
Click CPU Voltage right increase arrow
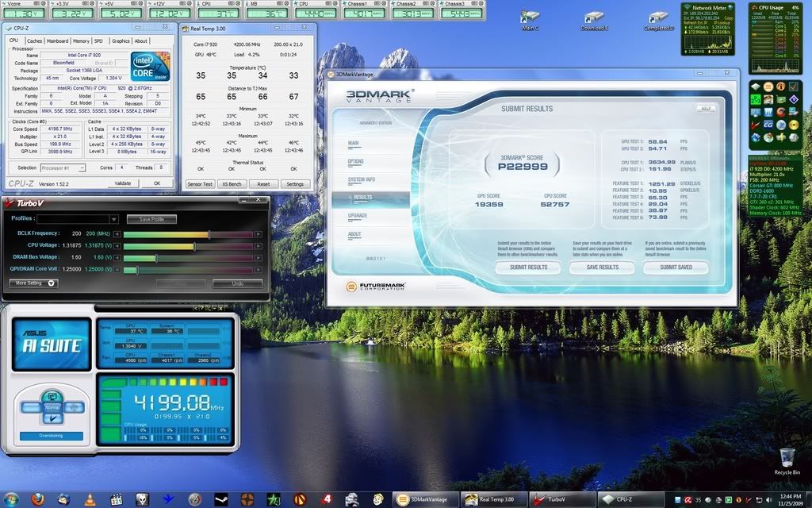pyautogui.click(x=258, y=246)
